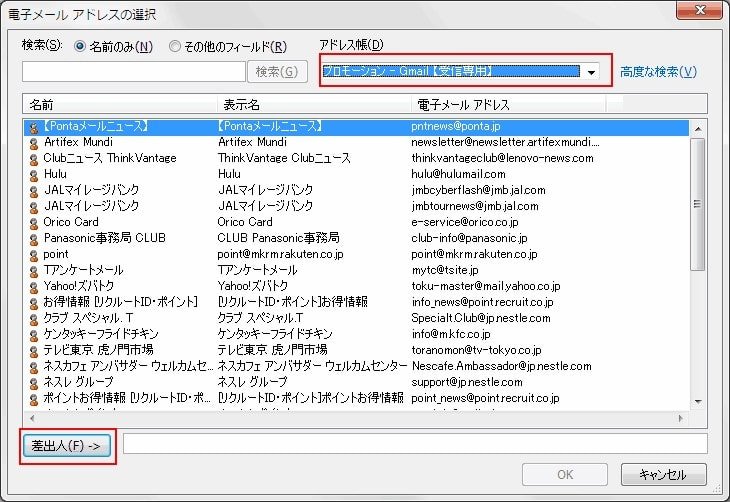Click the 差出人(F) button
This screenshot has width=730, height=502.
tap(67, 446)
